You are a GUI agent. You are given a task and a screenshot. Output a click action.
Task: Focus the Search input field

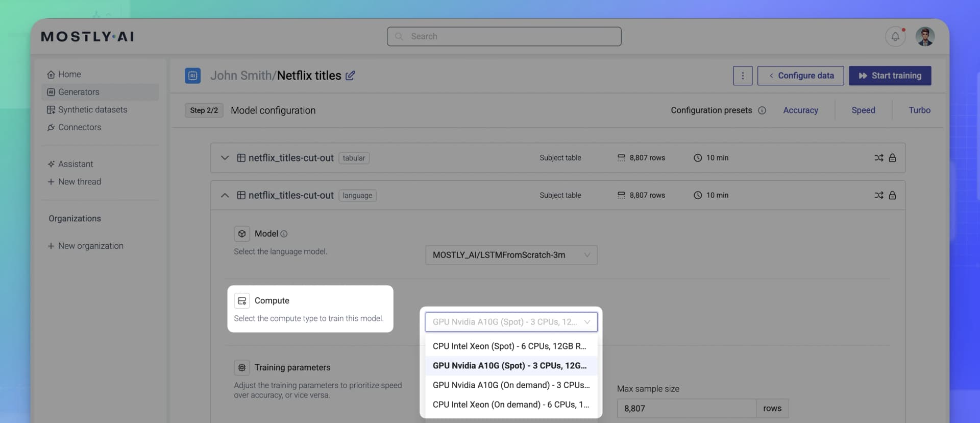(504, 36)
